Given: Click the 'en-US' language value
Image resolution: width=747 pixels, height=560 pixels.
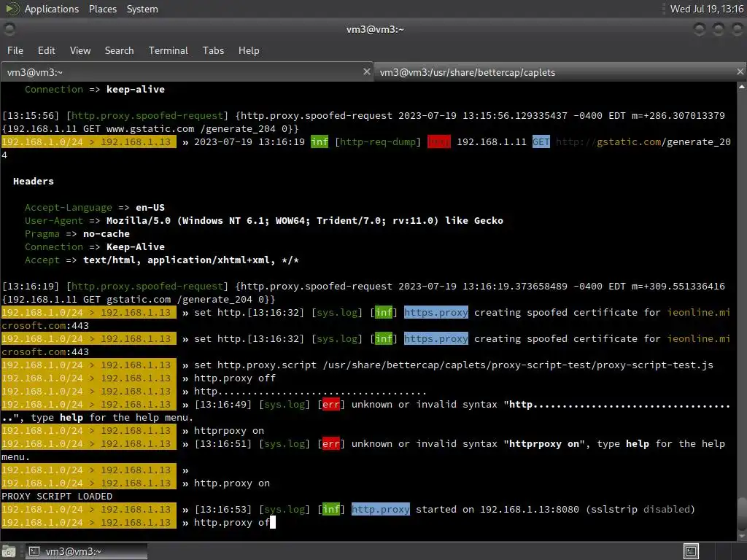Looking at the screenshot, I should pyautogui.click(x=150, y=207).
